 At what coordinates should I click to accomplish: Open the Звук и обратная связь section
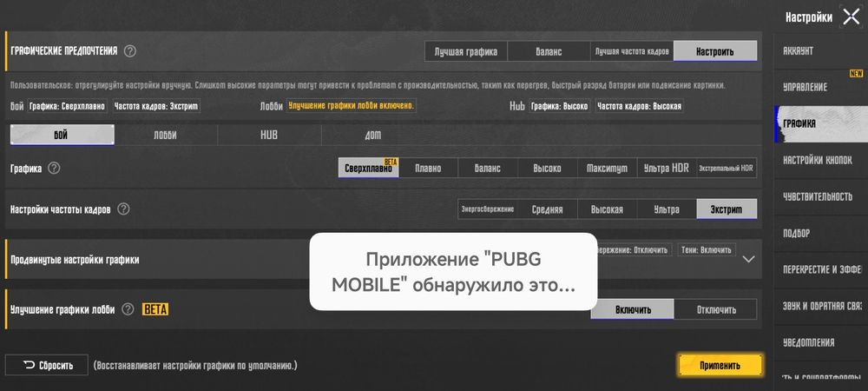pos(821,306)
